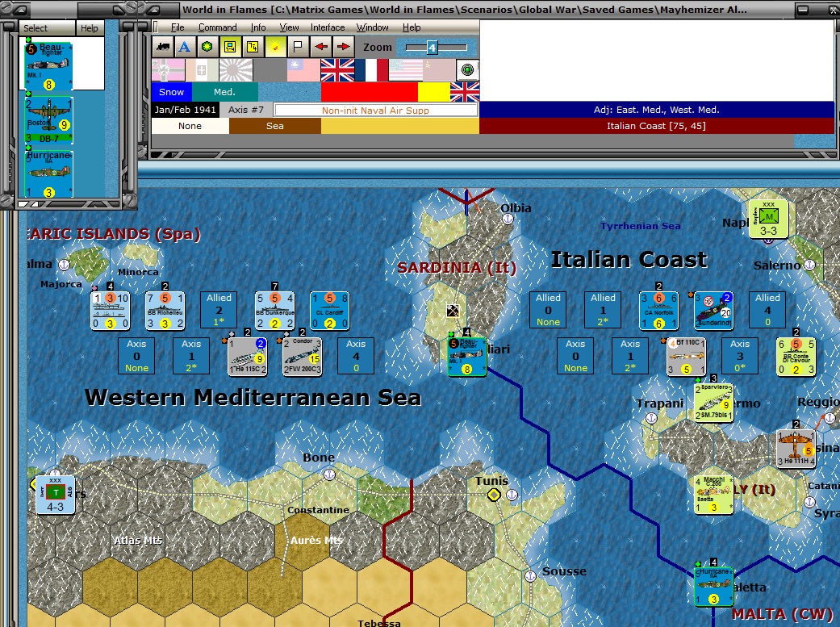The image size is (840, 627).
Task: Click the United States flag
Action: coord(405,70)
